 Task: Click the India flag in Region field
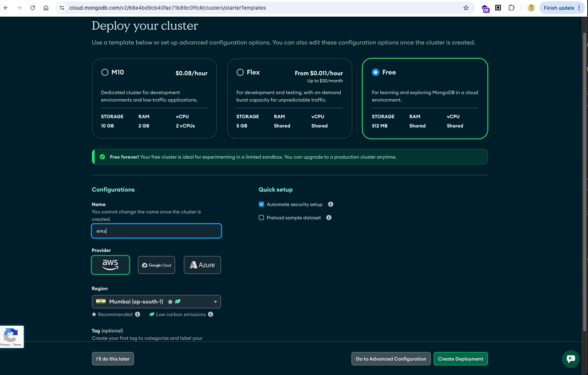[101, 302]
